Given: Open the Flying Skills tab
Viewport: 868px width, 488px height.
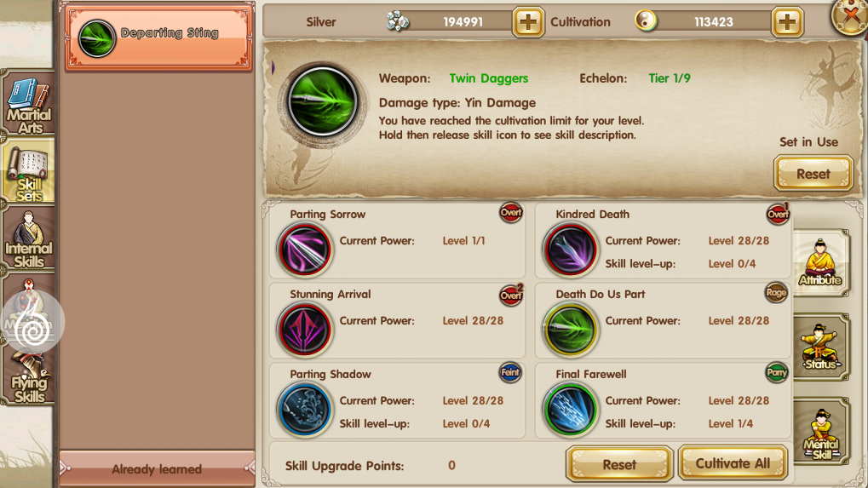Looking at the screenshot, I should [28, 377].
